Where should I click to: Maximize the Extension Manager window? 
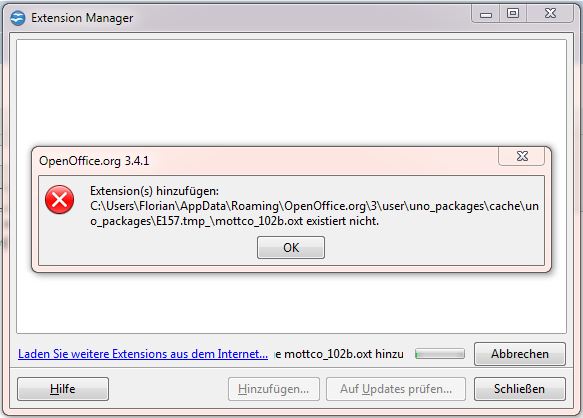[x=513, y=14]
